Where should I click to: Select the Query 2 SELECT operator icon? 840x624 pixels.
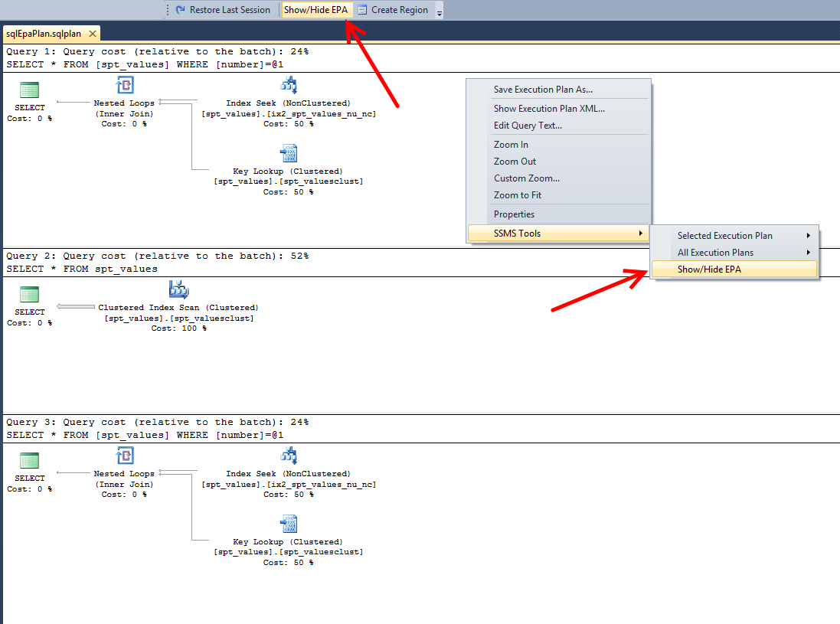tap(30, 295)
